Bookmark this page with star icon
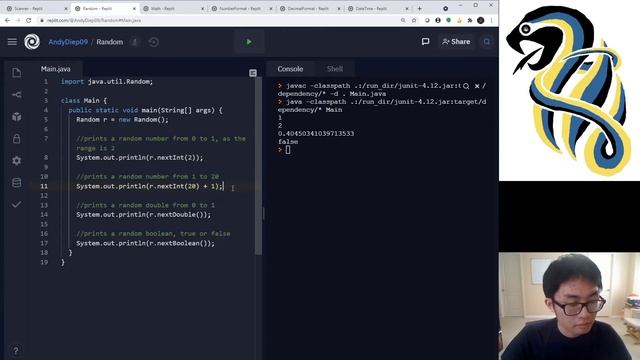The width and height of the screenshot is (640, 360). click(x=414, y=20)
